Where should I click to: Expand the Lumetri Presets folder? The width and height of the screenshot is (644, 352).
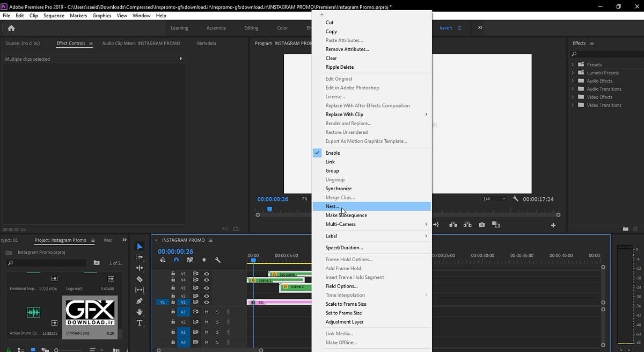click(573, 73)
